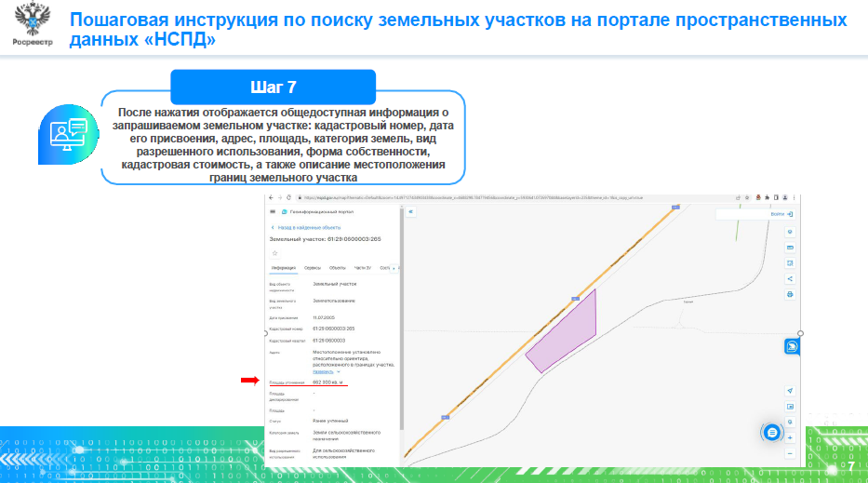Open the Части ЗУ tab

(x=363, y=268)
